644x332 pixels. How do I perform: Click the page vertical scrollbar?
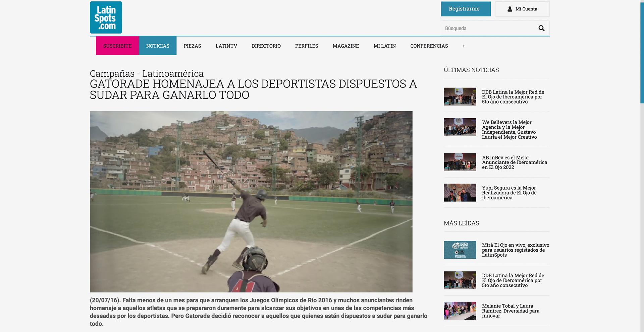642,53
